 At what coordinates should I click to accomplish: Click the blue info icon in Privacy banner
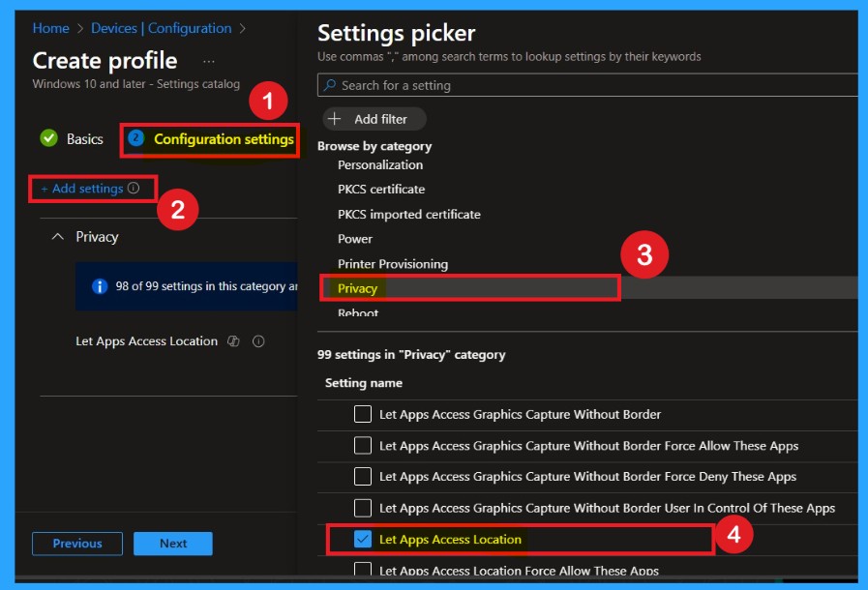point(99,286)
